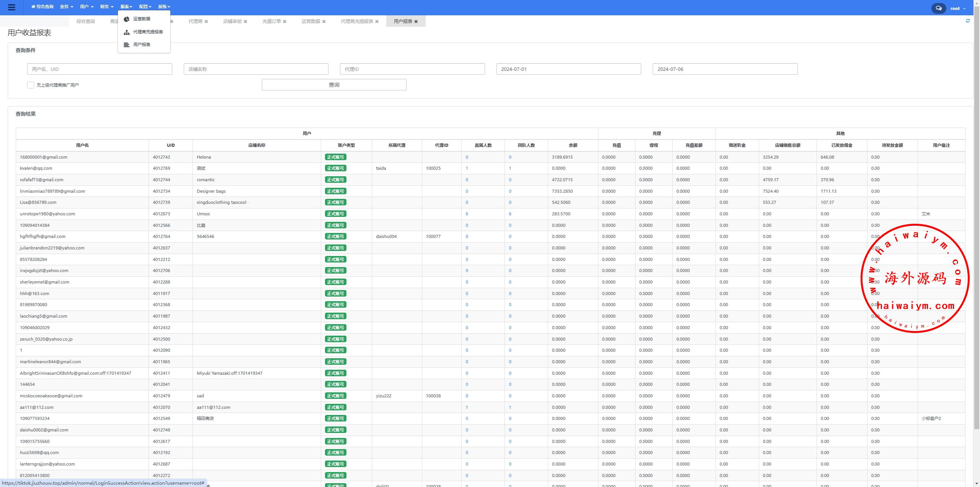Click the 查询 search button
Image resolution: width=980 pixels, height=487 pixels.
coord(334,85)
